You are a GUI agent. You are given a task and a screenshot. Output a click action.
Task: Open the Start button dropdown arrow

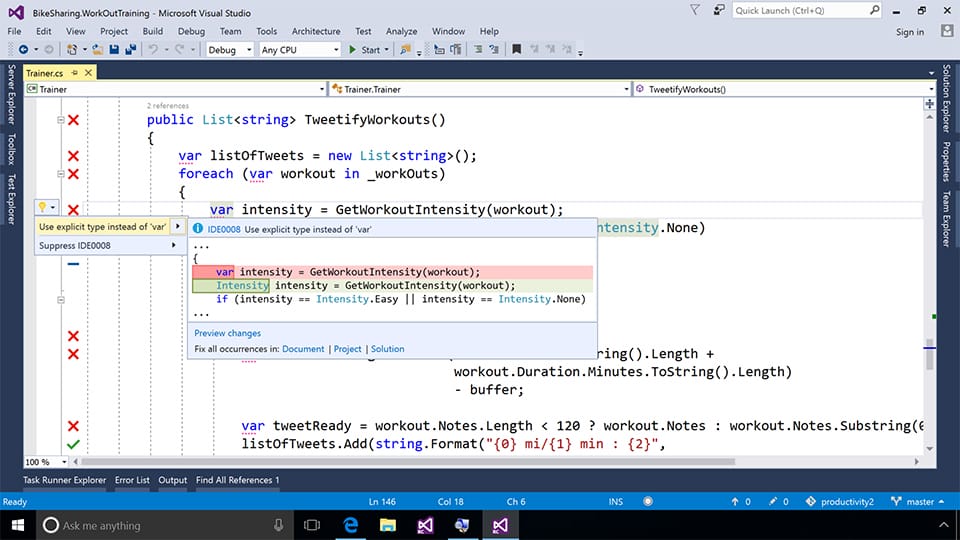pyautogui.click(x=386, y=50)
